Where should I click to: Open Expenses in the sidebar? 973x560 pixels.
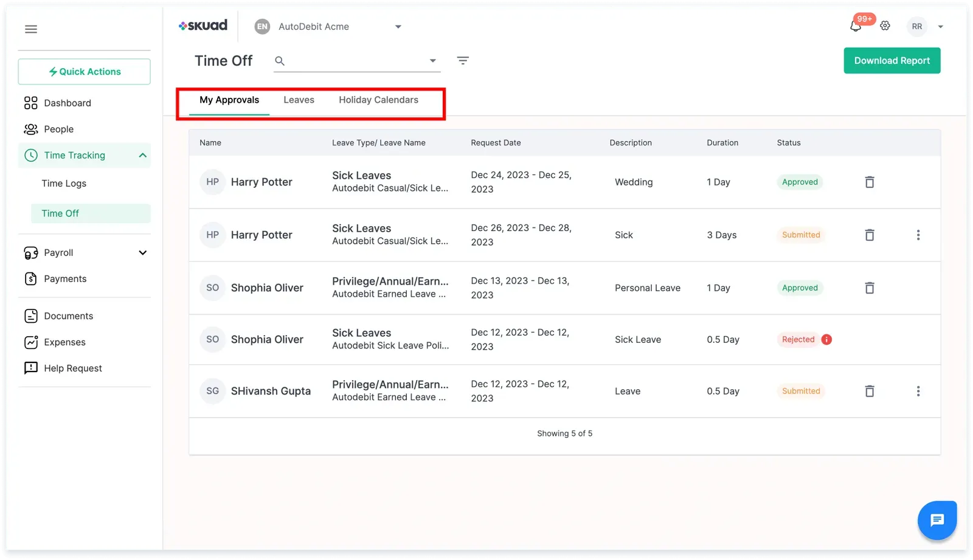64,342
